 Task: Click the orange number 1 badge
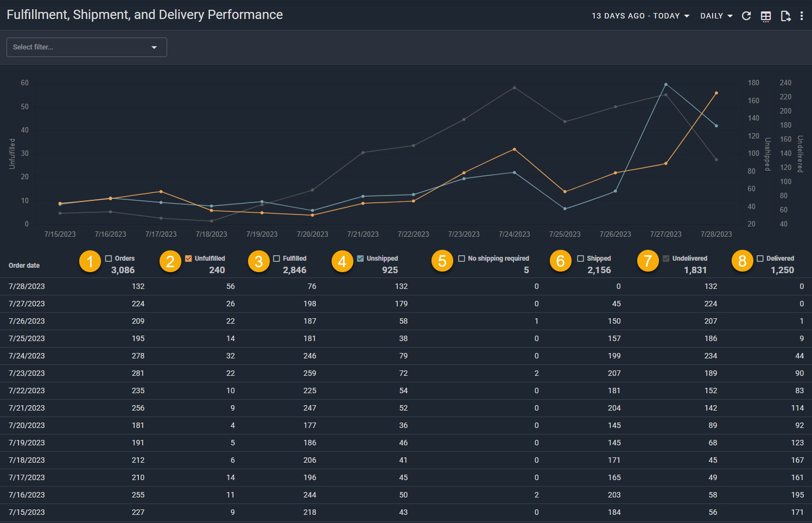click(x=90, y=261)
